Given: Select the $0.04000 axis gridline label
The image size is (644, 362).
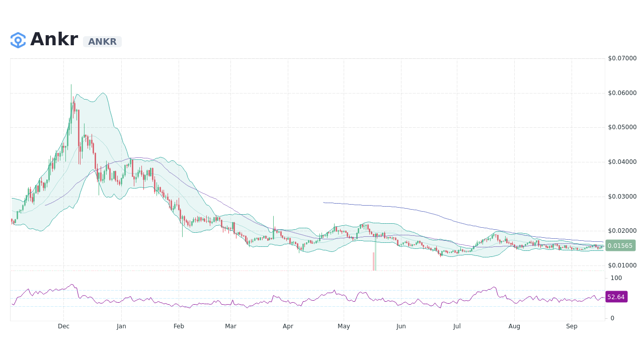Looking at the screenshot, I should point(621,161).
